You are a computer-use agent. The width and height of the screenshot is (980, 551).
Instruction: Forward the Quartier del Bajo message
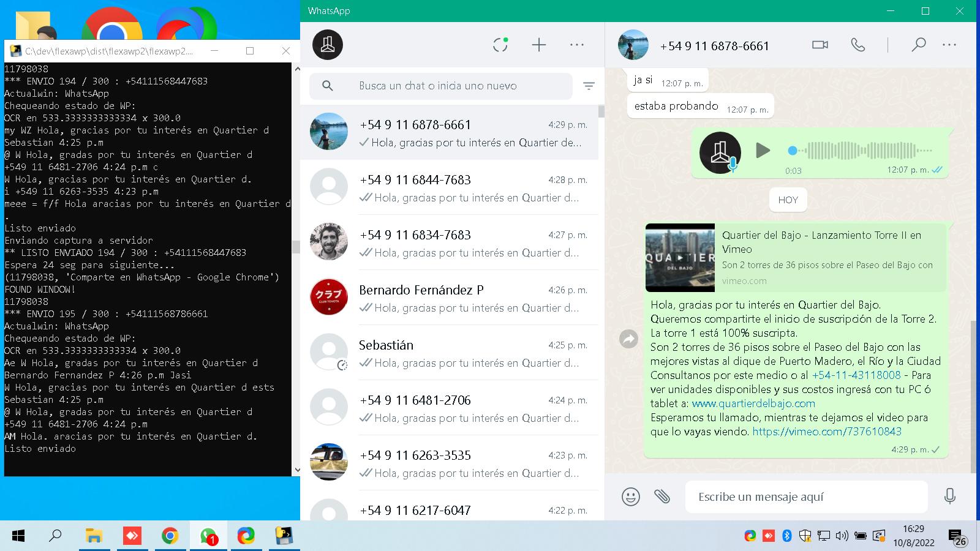point(629,339)
